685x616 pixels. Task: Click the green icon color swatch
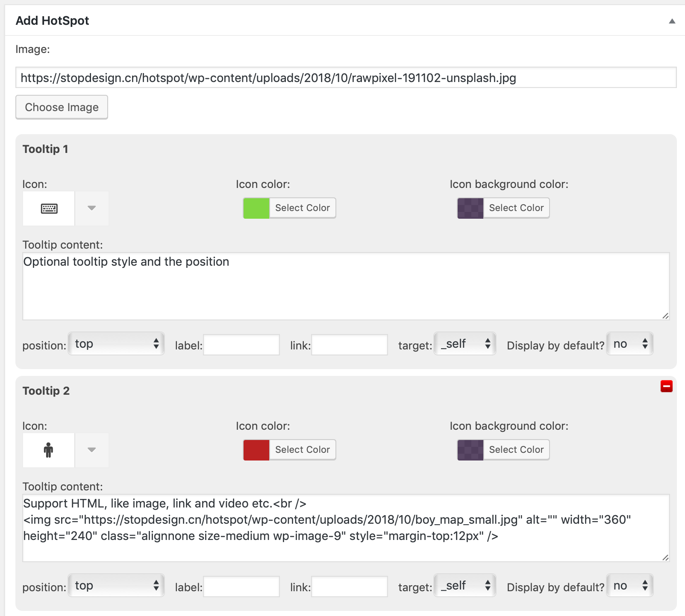[x=256, y=208]
